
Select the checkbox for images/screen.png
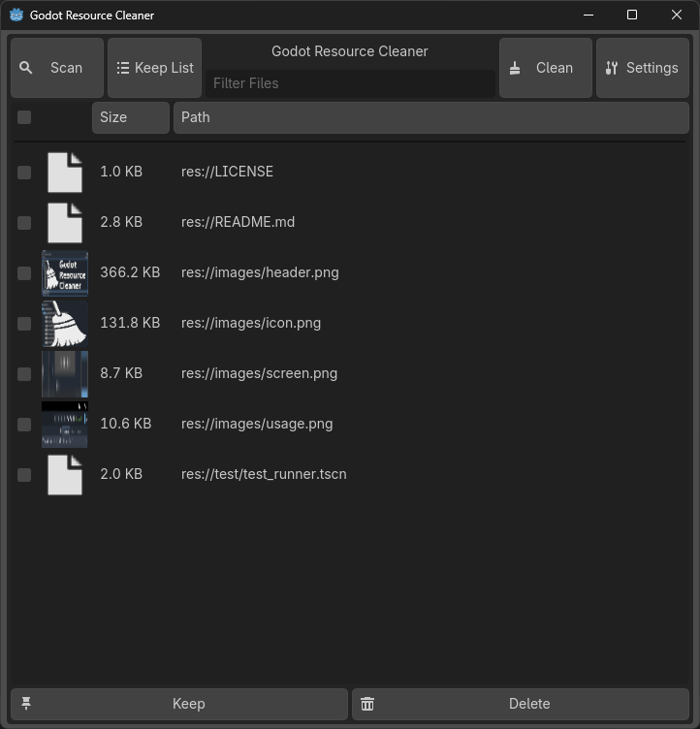click(24, 374)
